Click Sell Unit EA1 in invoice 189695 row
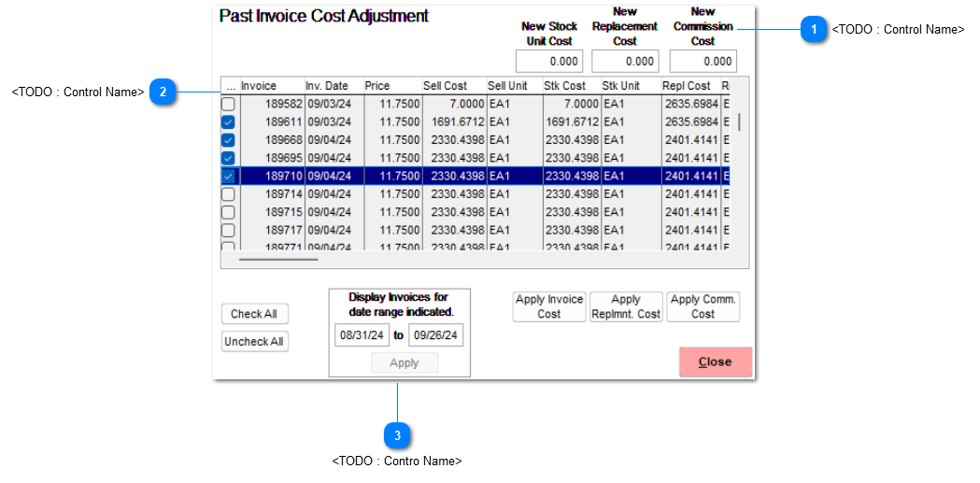Image resolution: width=980 pixels, height=483 pixels. tap(514, 158)
